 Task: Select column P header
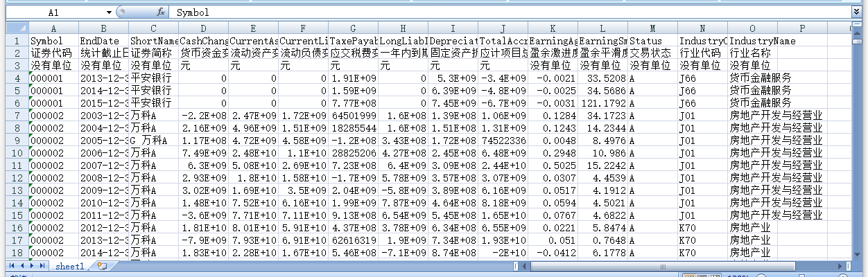click(802, 29)
